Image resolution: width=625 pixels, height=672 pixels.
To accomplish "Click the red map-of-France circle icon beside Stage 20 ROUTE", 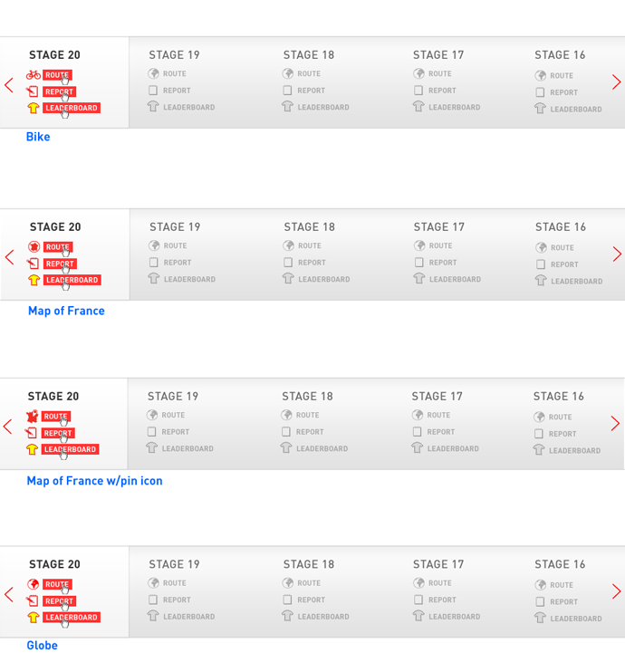I will (x=34, y=247).
